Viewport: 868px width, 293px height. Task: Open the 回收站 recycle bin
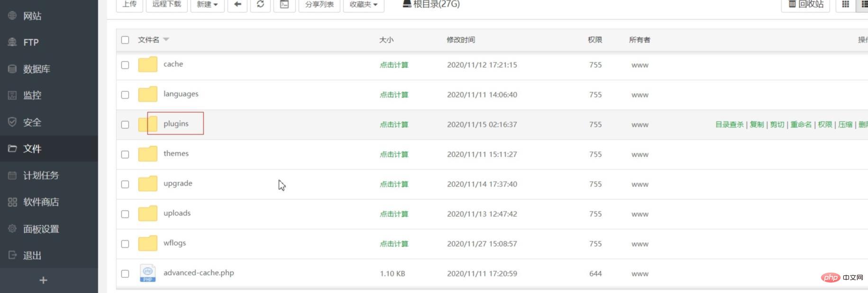click(805, 5)
